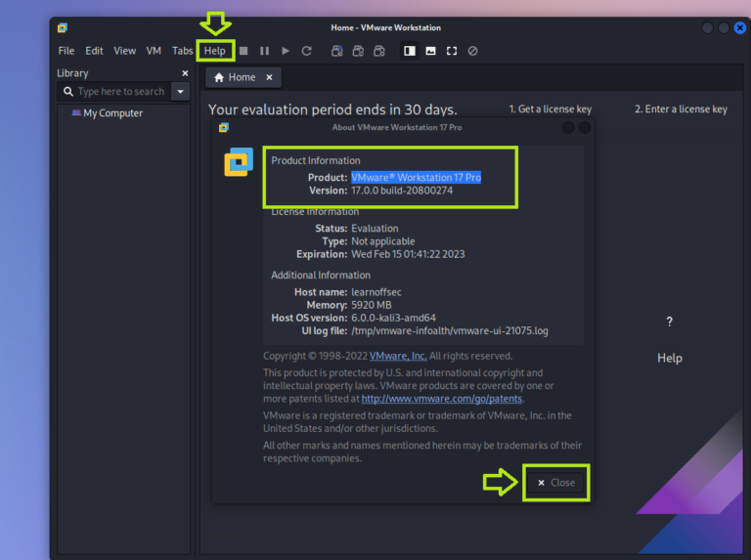Click the unity mode toolbar icon
The width and height of the screenshot is (751, 560).
coord(472,51)
